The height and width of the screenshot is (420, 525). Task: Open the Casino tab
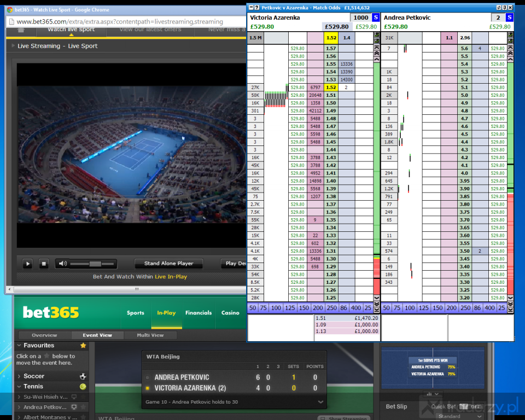point(230,313)
